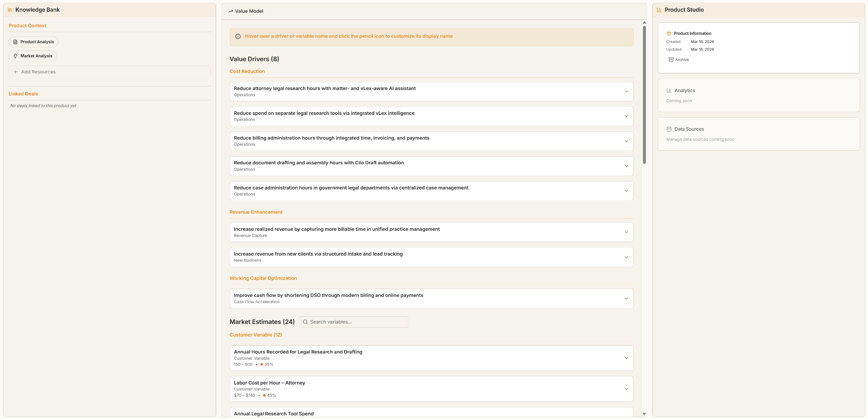Click the Market Analysis lightbulb icon
The width and height of the screenshot is (868, 419).
[x=15, y=56]
